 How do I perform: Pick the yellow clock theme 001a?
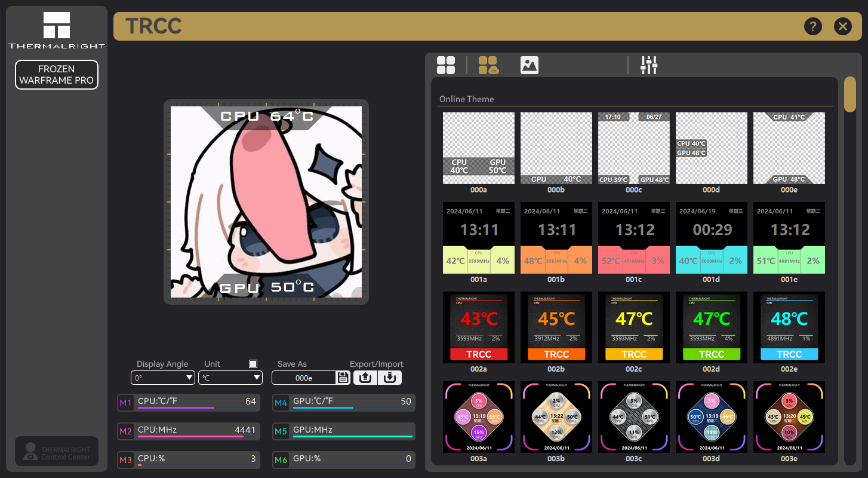pyautogui.click(x=479, y=238)
